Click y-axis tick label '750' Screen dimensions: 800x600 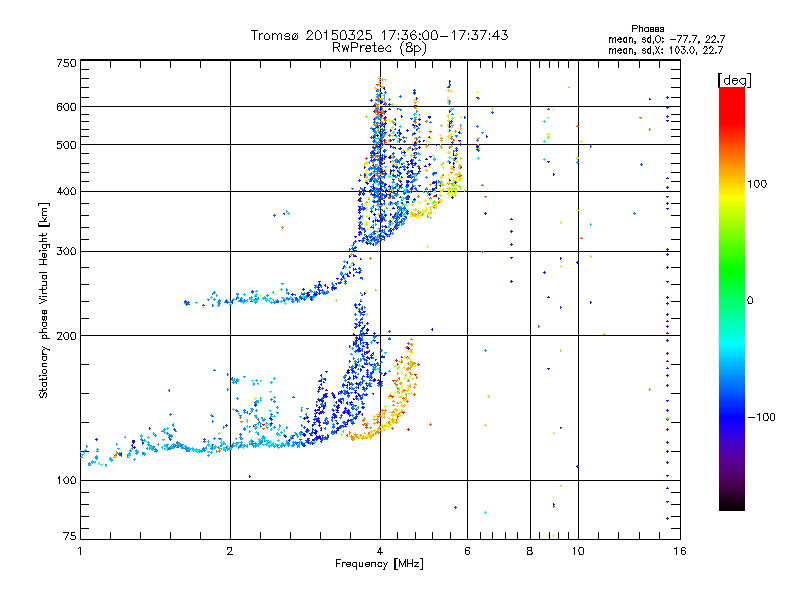pos(66,63)
